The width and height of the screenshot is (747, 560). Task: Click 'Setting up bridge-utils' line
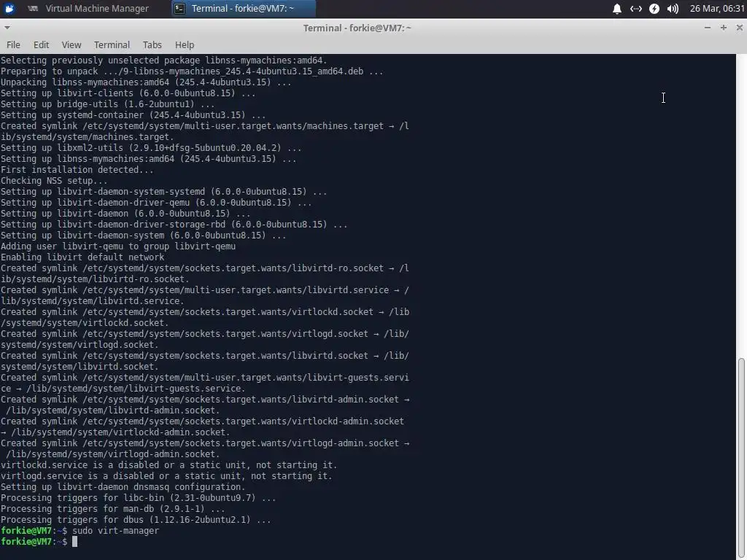pyautogui.click(x=108, y=104)
